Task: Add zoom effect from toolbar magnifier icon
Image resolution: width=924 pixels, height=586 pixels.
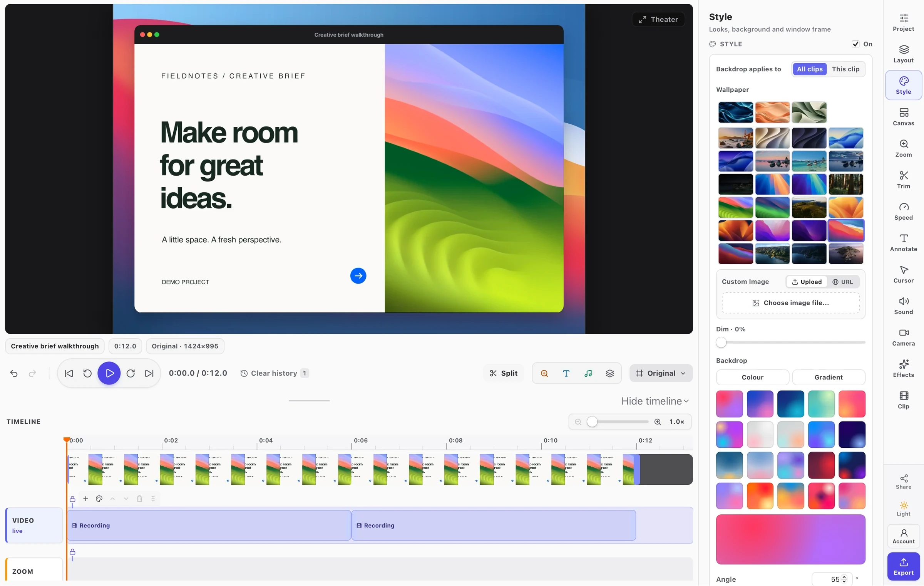Action: [544, 373]
